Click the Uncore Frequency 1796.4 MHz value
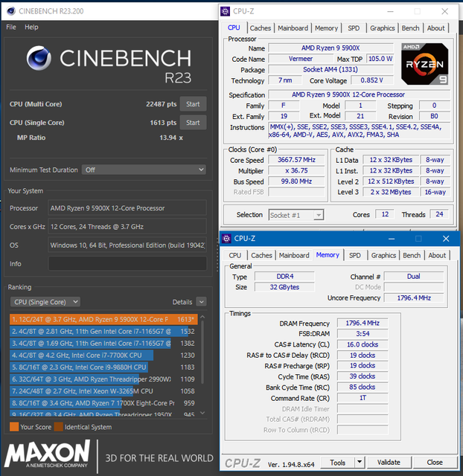The width and height of the screenshot is (463, 476). point(414,297)
